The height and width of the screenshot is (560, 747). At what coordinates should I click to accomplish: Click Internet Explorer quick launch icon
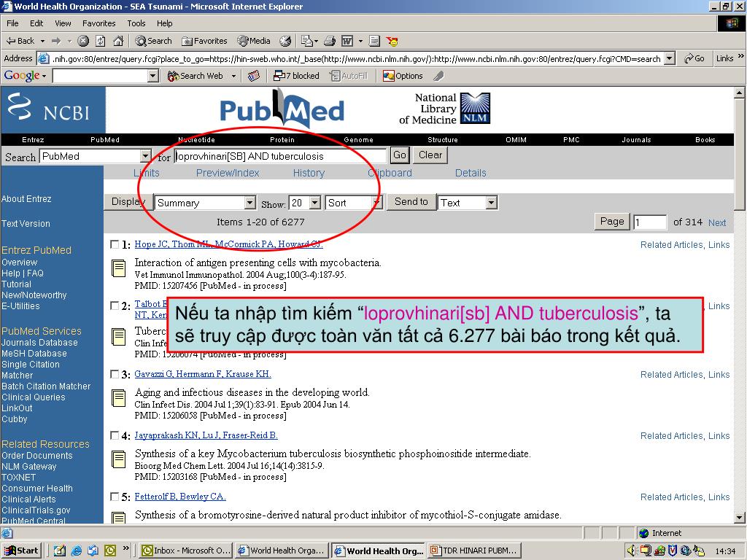click(x=76, y=551)
